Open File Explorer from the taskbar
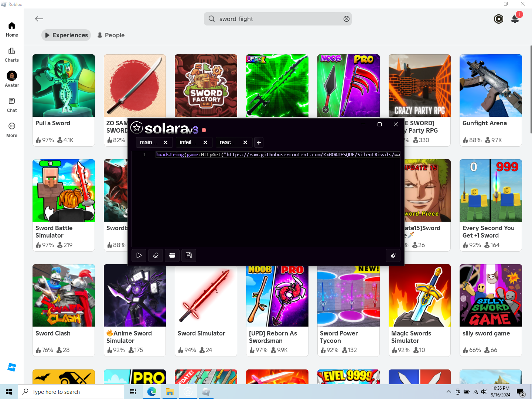Screen dimensions: 532x399 point(170,392)
